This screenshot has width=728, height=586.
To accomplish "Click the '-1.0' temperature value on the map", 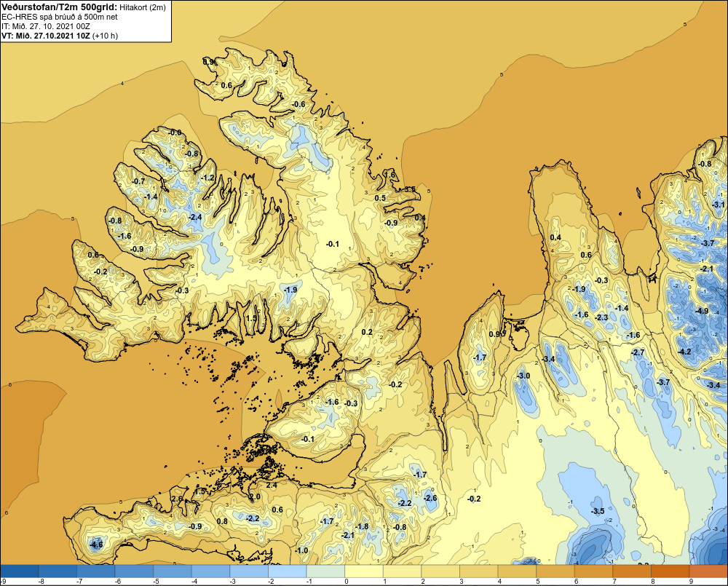I will [301, 550].
